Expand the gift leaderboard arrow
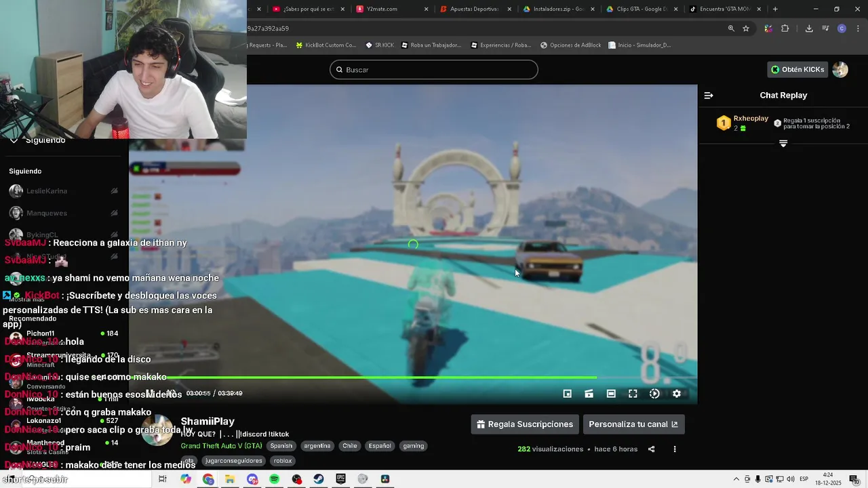The image size is (868, 488). point(783,144)
